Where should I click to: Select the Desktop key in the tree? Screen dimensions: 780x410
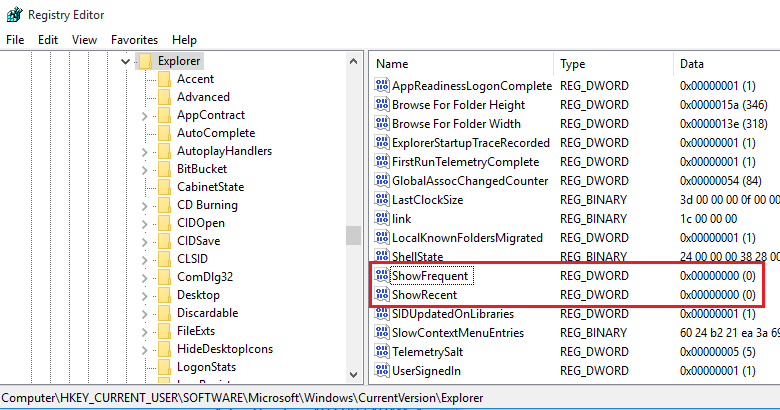(x=198, y=295)
